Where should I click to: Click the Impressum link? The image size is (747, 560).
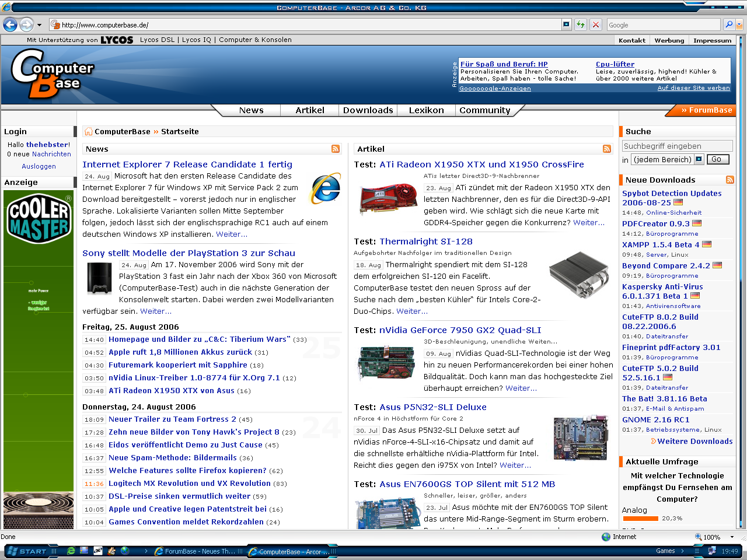pyautogui.click(x=712, y=40)
